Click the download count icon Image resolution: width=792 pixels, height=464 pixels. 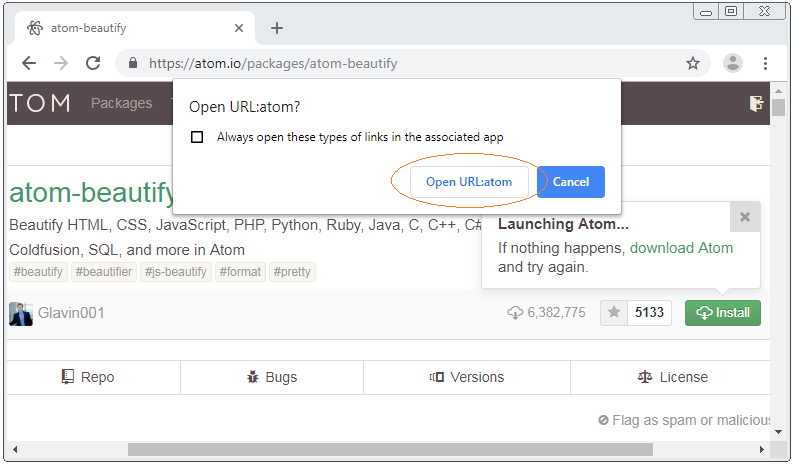[x=515, y=313]
